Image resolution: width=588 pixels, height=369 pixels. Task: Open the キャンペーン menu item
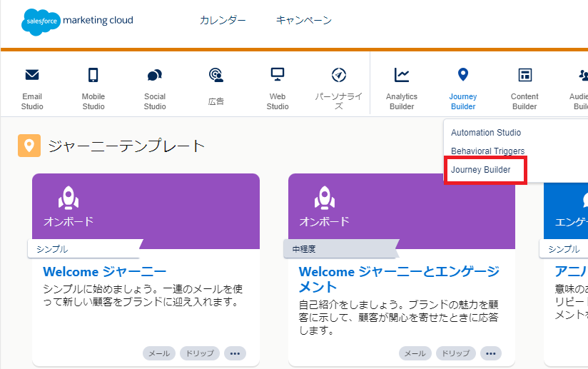pos(304,20)
